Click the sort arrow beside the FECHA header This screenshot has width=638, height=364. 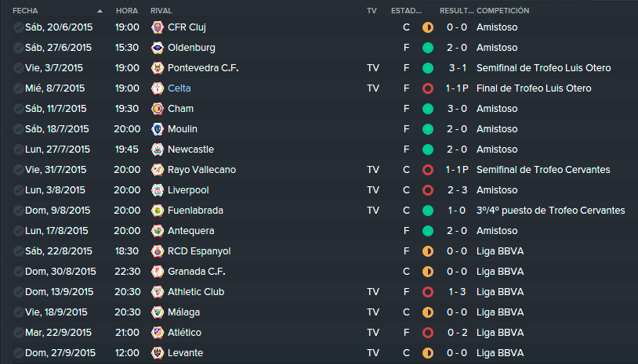point(100,11)
